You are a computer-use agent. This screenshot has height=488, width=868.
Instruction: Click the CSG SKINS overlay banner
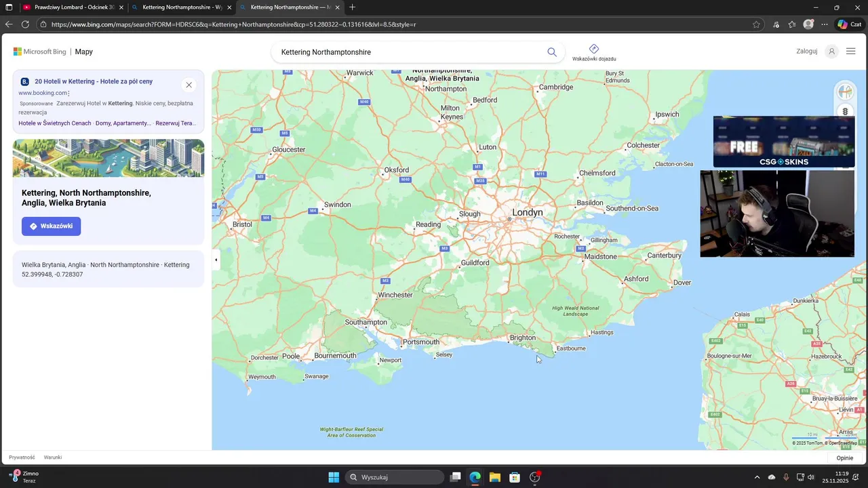point(784,142)
